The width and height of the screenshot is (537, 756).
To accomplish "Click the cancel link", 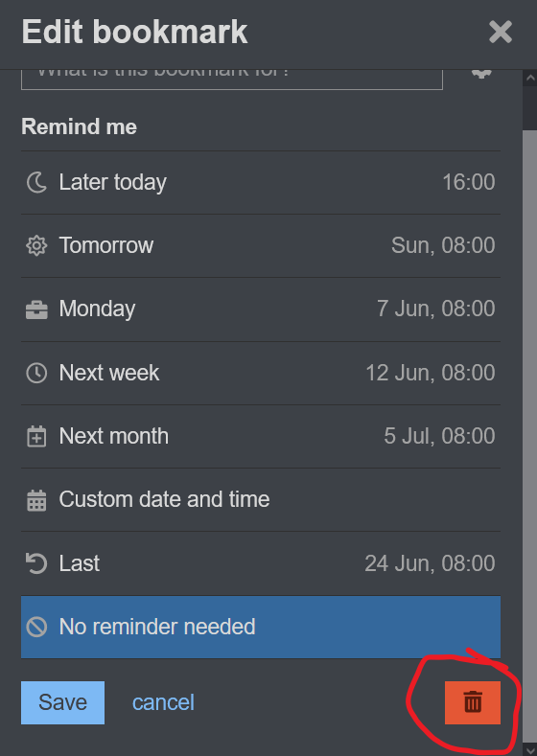I will [x=163, y=702].
